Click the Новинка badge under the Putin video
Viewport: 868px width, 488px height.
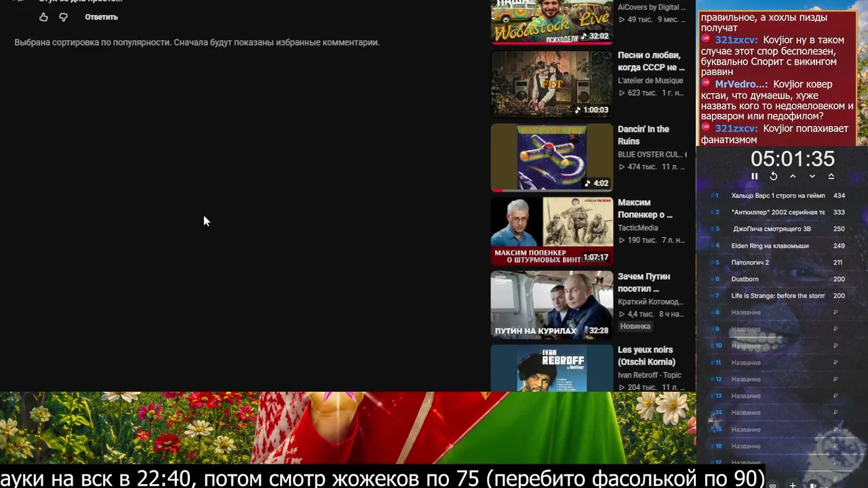[635, 326]
